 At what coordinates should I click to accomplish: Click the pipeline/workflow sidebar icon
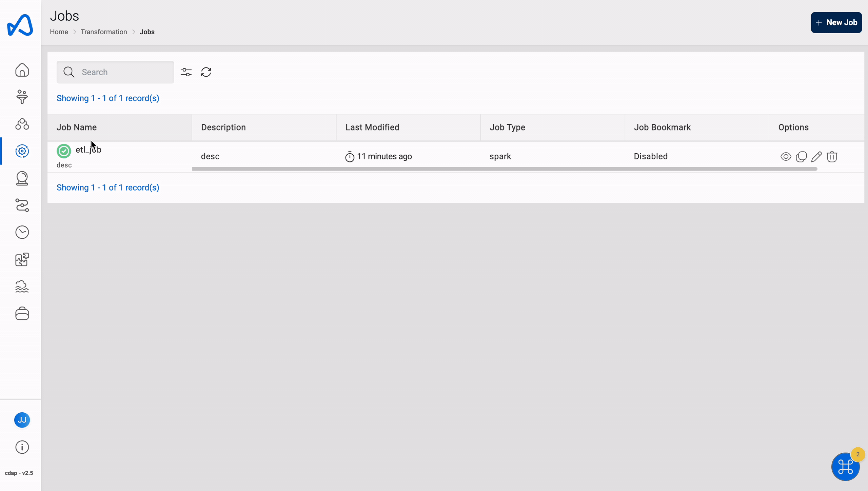(x=22, y=205)
